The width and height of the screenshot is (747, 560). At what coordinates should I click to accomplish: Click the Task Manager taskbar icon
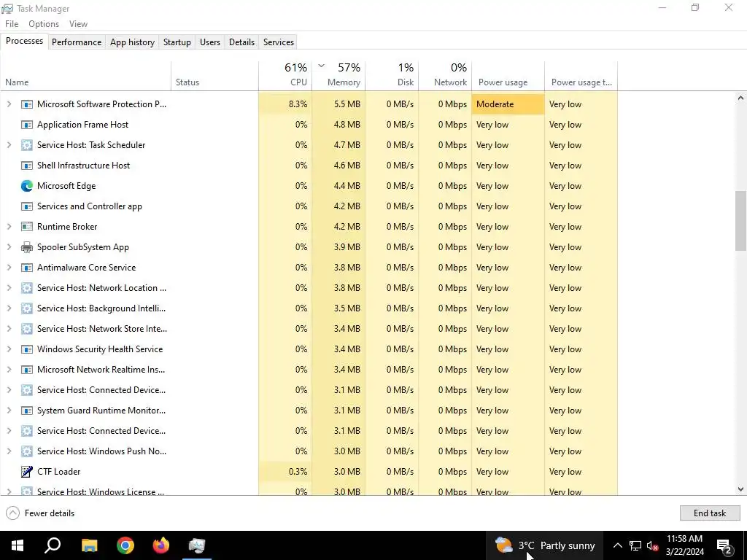197,545
